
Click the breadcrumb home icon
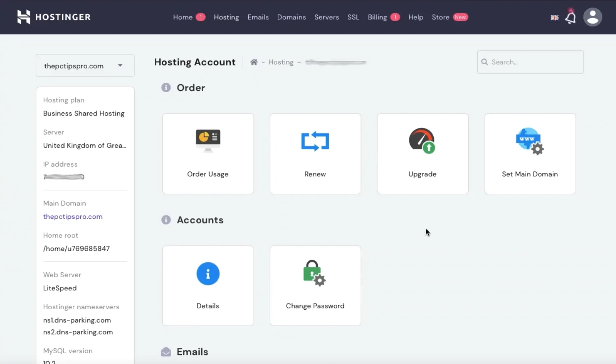[254, 62]
